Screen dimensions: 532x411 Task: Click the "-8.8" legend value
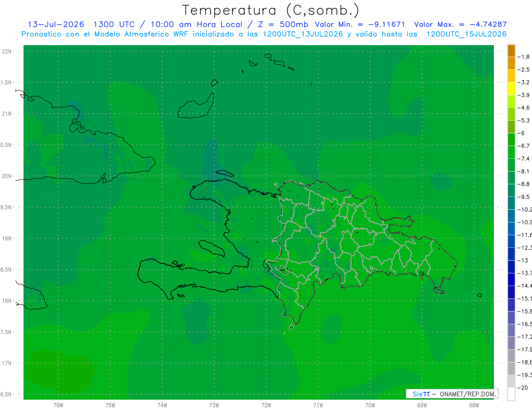pyautogui.click(x=524, y=184)
